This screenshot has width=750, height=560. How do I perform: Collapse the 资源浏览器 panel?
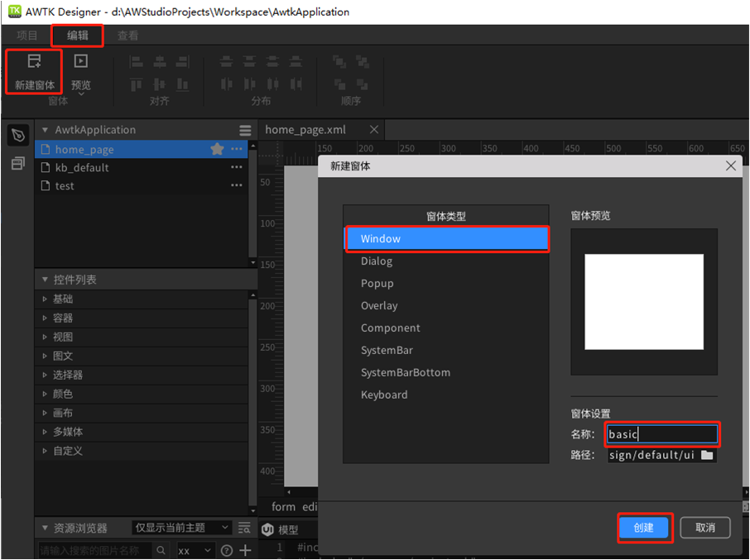[45, 528]
